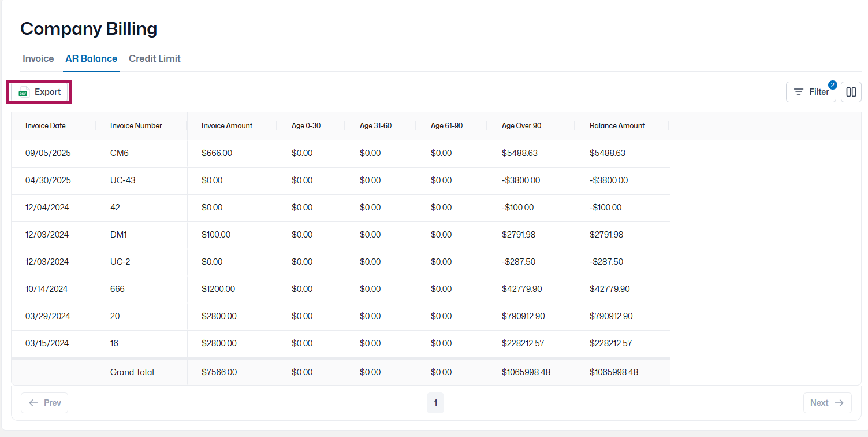Click the $7566.00 grand total amount

[219, 372]
